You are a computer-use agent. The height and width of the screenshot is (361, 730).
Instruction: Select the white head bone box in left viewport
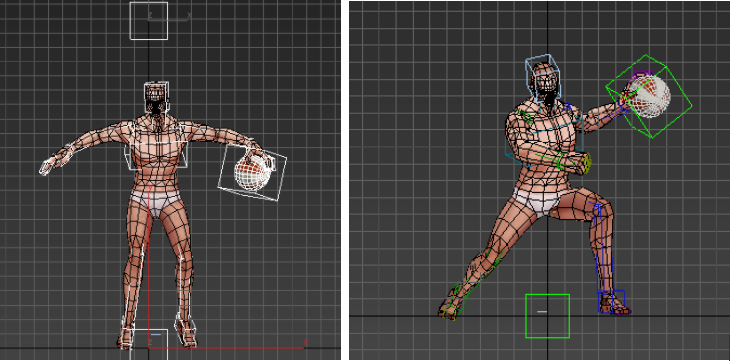156,98
